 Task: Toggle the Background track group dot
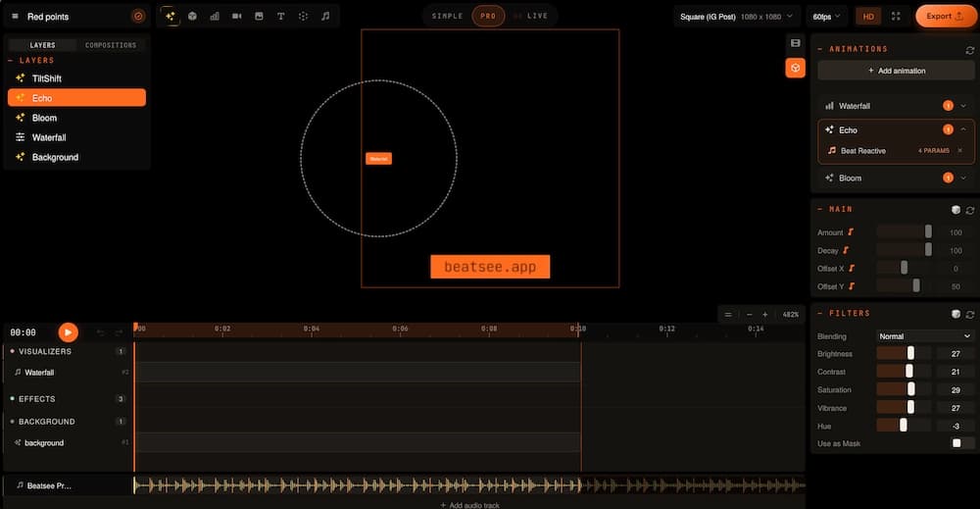tap(12, 422)
